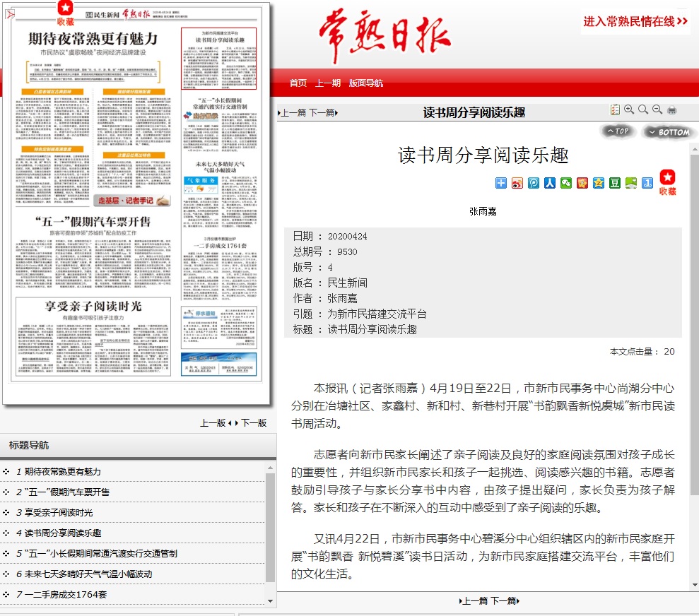The image size is (699, 616).
Task: Go to previous article via top 上一篇
Action: [x=292, y=113]
